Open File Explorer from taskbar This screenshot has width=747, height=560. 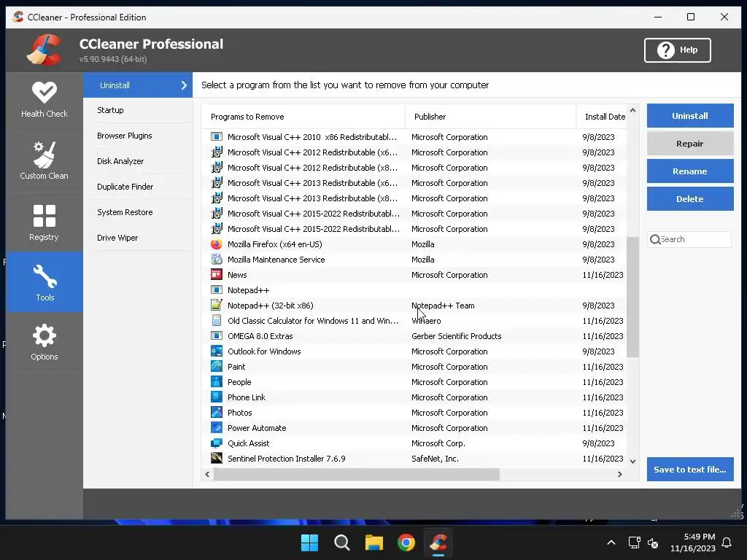(x=374, y=542)
